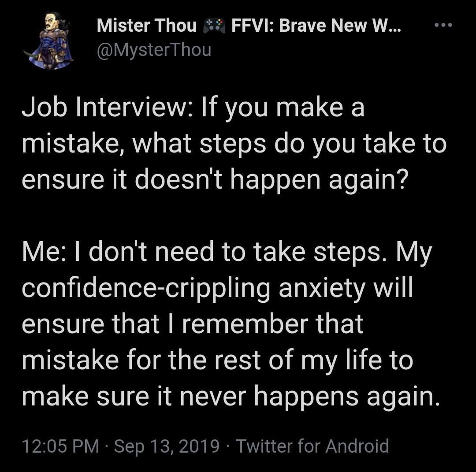Click the Job Interview opening line

pos(193,108)
